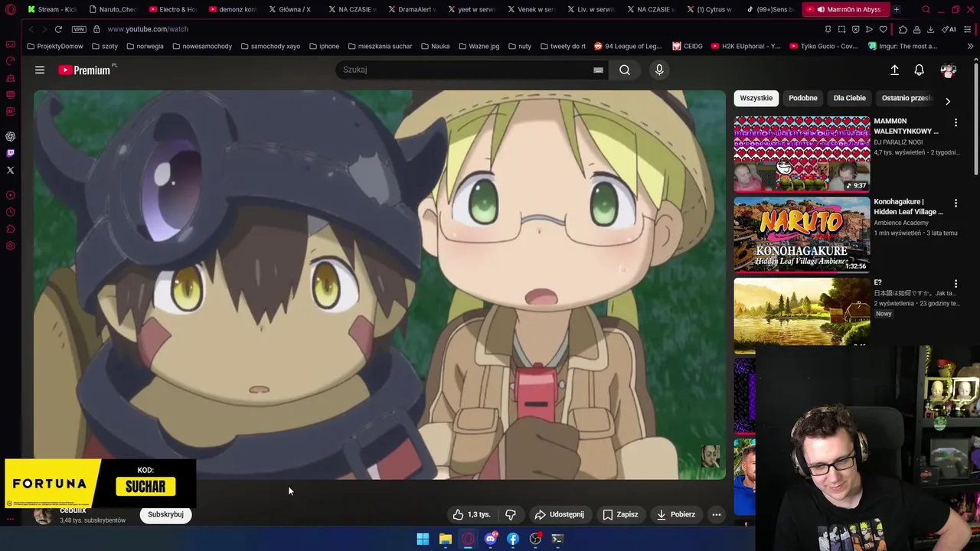The width and height of the screenshot is (980, 551).
Task: Start voice search with the microphone
Action: point(659,70)
